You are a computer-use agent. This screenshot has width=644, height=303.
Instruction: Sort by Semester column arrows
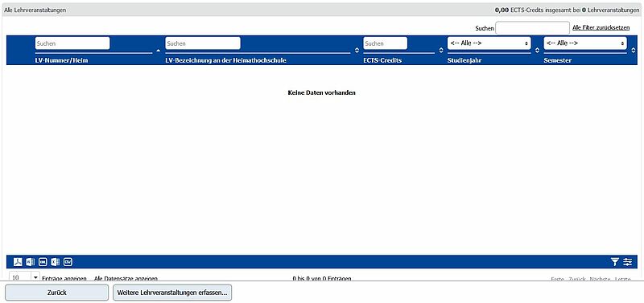click(x=634, y=51)
